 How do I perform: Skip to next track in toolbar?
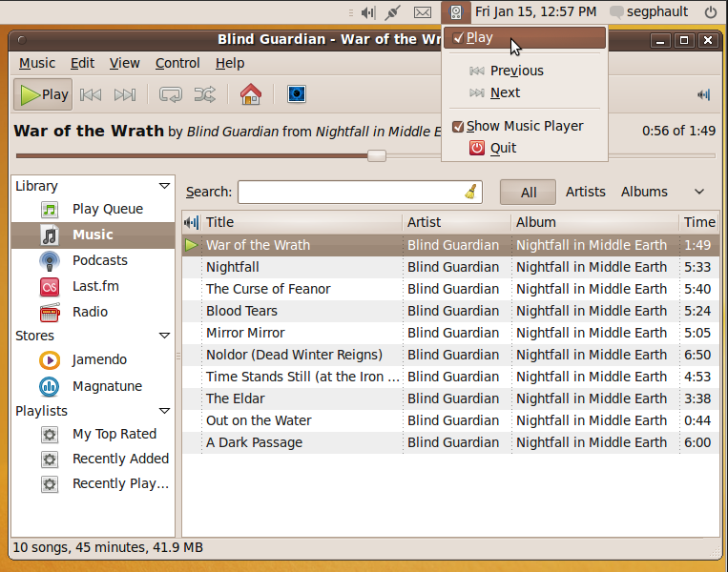pyautogui.click(x=125, y=94)
